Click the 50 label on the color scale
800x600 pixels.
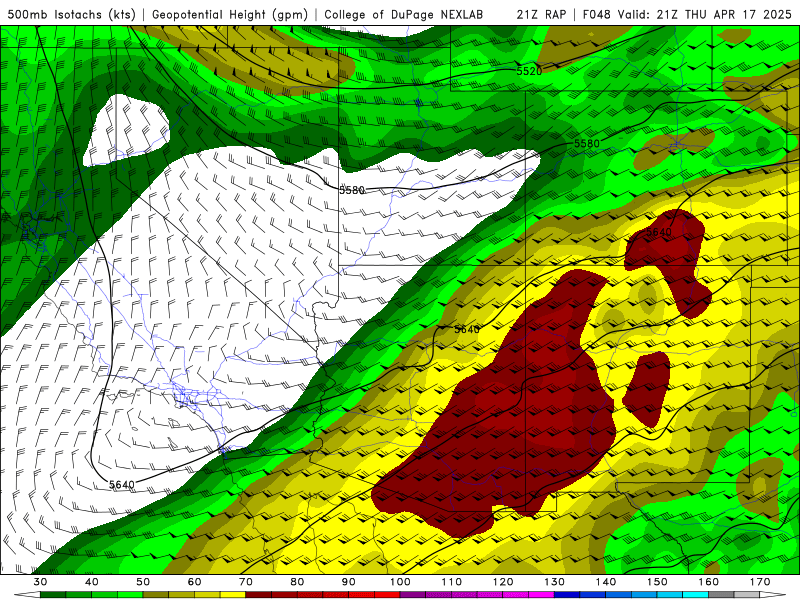143,582
